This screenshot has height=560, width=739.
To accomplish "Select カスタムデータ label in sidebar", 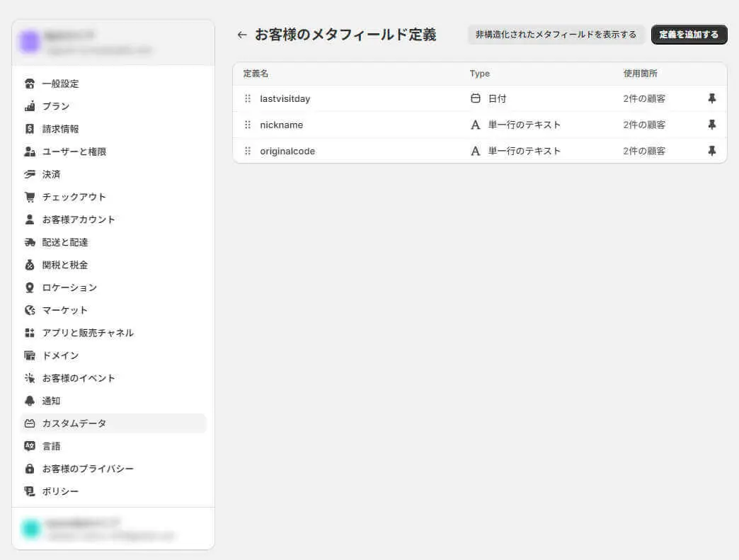I will click(74, 423).
